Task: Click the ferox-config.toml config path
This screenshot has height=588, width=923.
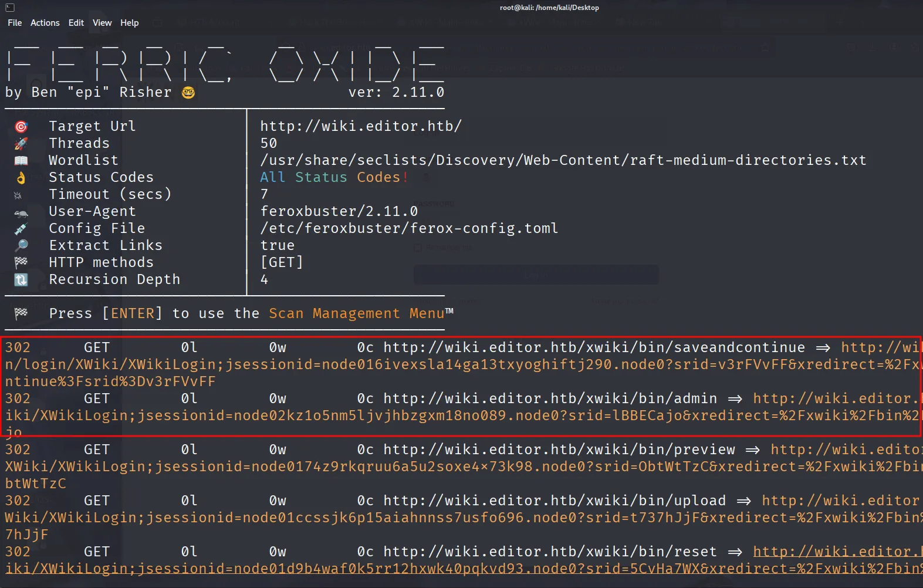Action: point(409,228)
